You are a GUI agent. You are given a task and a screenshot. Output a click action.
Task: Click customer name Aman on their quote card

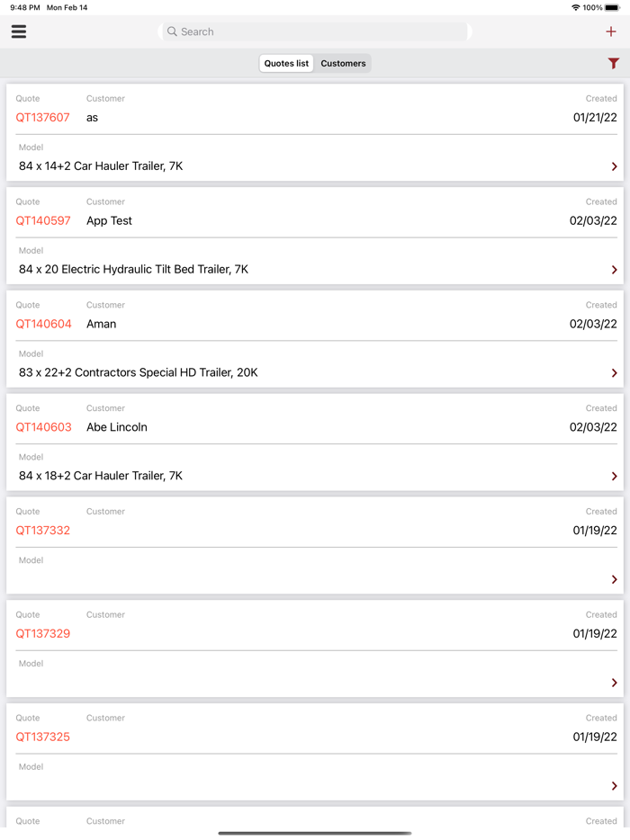coord(101,324)
